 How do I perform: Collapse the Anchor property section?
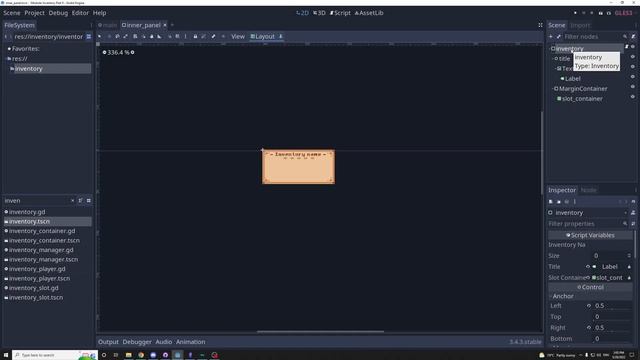coord(551,296)
